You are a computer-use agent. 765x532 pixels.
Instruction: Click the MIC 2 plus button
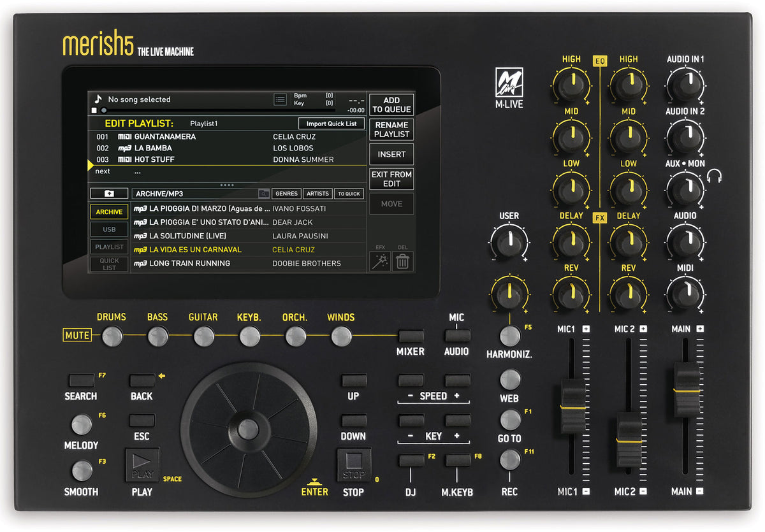(x=643, y=329)
